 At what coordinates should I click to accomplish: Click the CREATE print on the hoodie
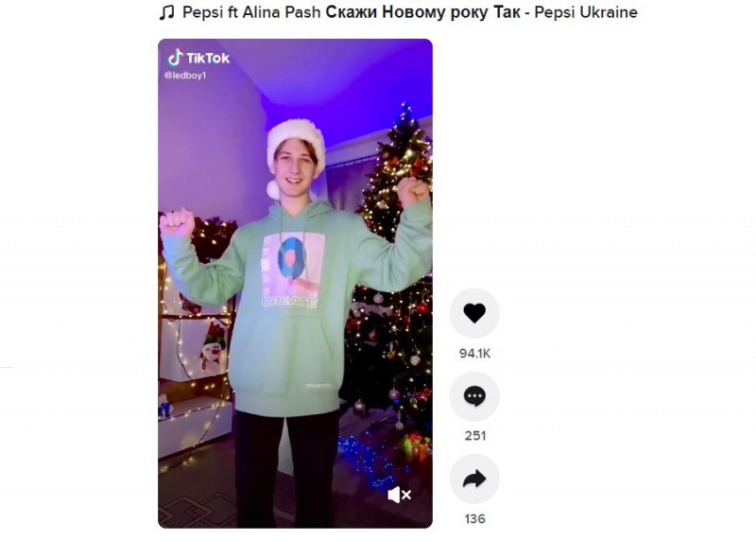[290, 303]
